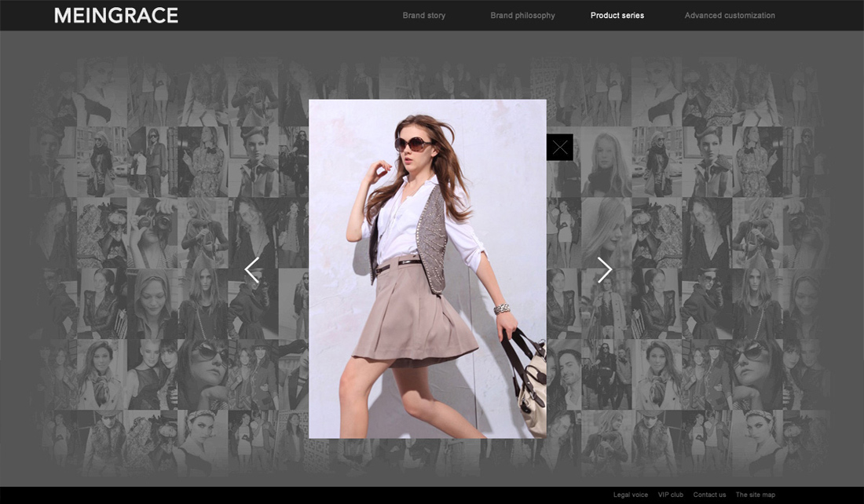
Task: Navigate to Brand philosophy
Action: (x=522, y=16)
